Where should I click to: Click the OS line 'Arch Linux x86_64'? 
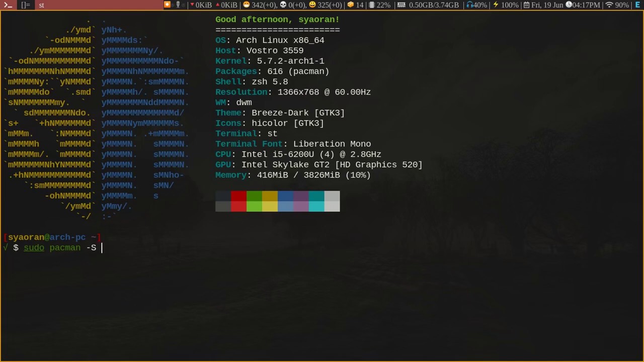click(x=280, y=40)
